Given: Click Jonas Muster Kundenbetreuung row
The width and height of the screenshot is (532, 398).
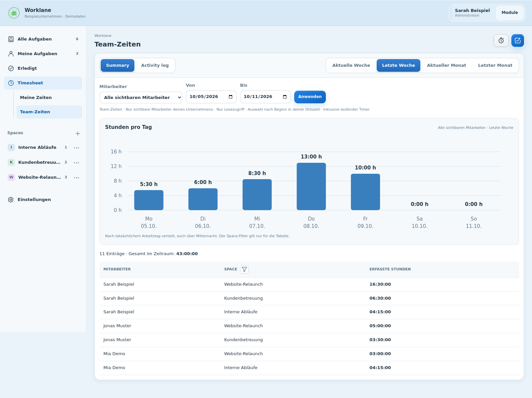Looking at the screenshot, I should 309,340.
